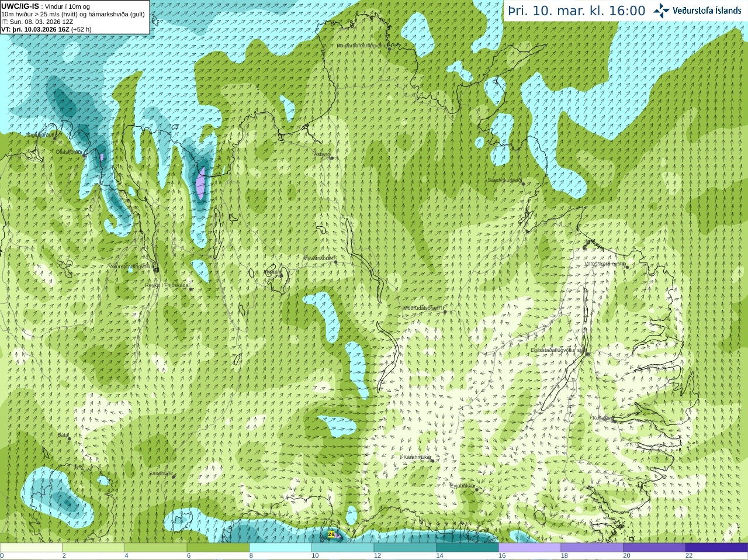This screenshot has width=748, height=560.
Task: Click the Kárahnjúkar station label
Action: [417, 457]
